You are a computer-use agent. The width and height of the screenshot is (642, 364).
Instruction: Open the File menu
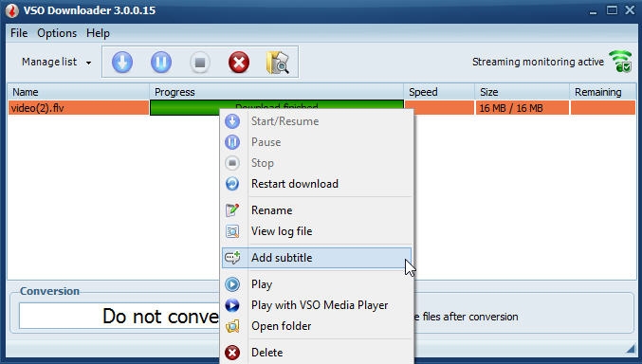pyautogui.click(x=19, y=33)
